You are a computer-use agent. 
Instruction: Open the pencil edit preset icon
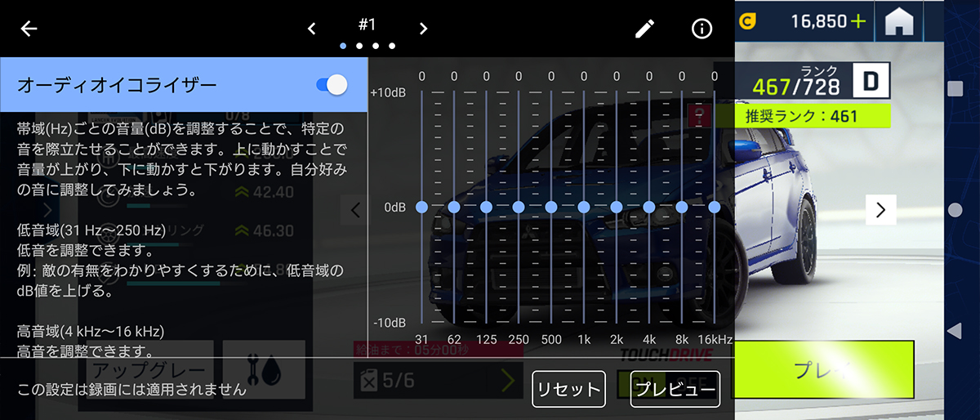tap(644, 29)
